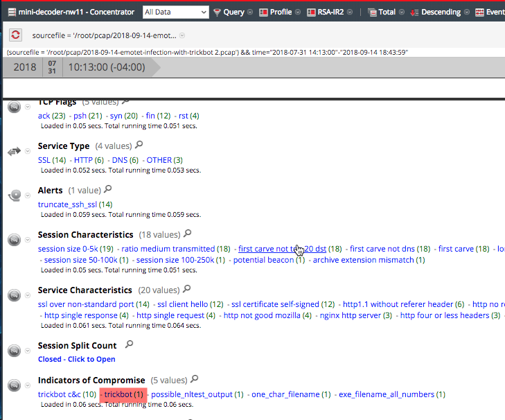Expand options arrow for Indicators of Compromise
The height and width of the screenshot is (420, 505).
[x=28, y=385]
